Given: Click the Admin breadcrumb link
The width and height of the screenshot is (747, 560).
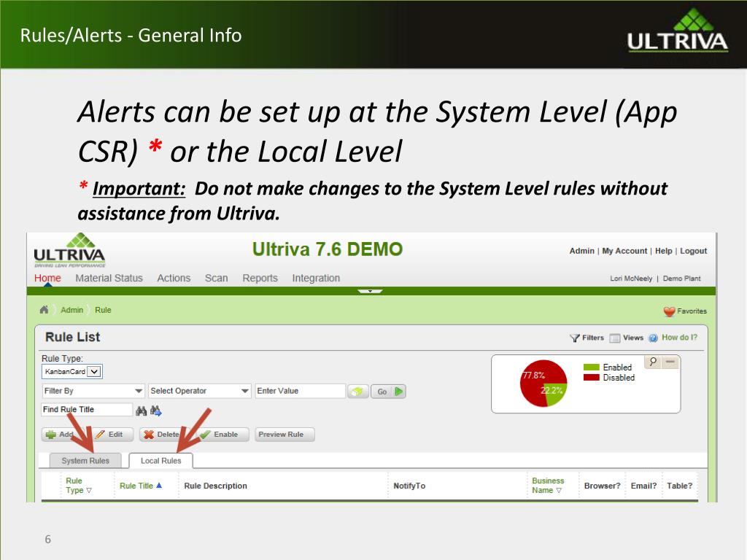Looking at the screenshot, I should [72, 310].
